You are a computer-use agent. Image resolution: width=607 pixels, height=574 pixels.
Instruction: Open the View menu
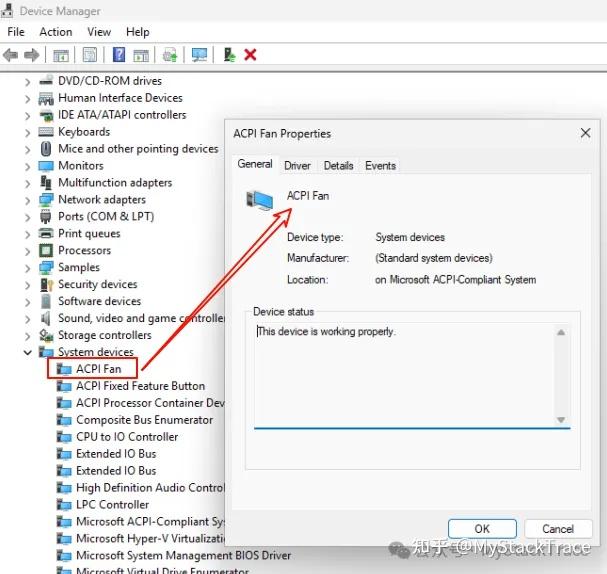tap(99, 32)
